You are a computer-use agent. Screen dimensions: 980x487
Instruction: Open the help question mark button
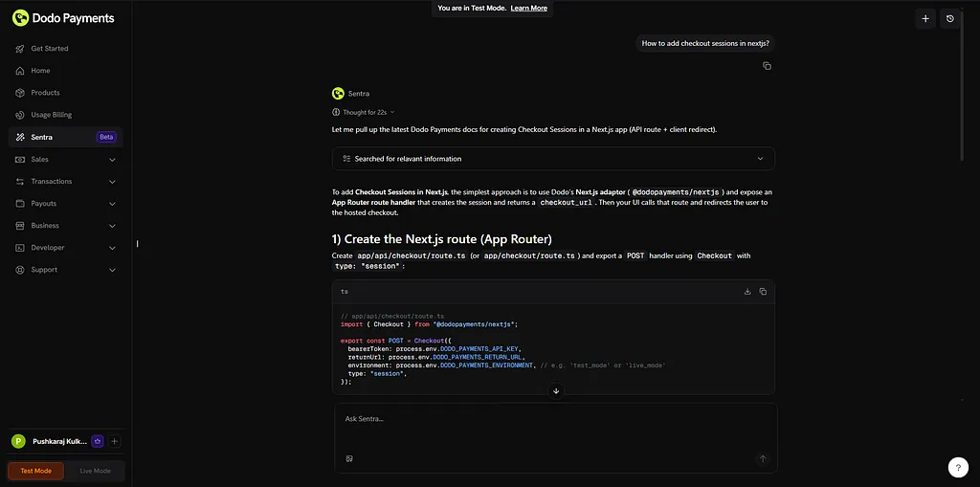click(x=959, y=467)
